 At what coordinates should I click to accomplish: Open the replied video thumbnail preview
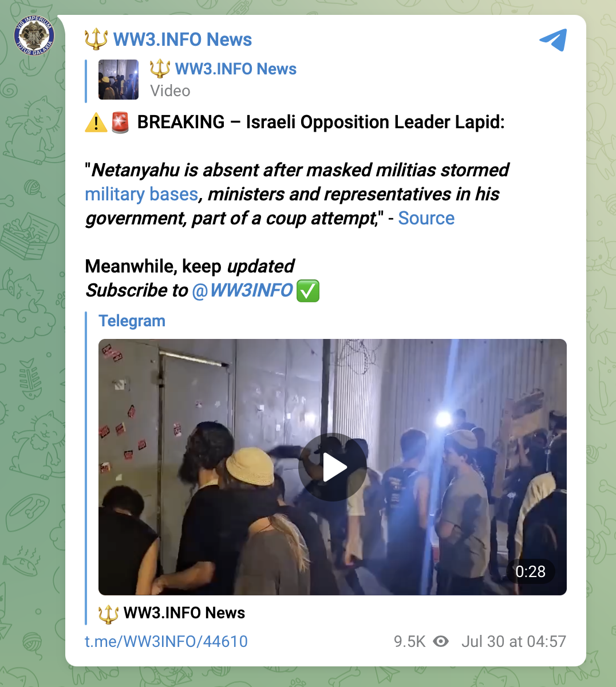coord(119,80)
